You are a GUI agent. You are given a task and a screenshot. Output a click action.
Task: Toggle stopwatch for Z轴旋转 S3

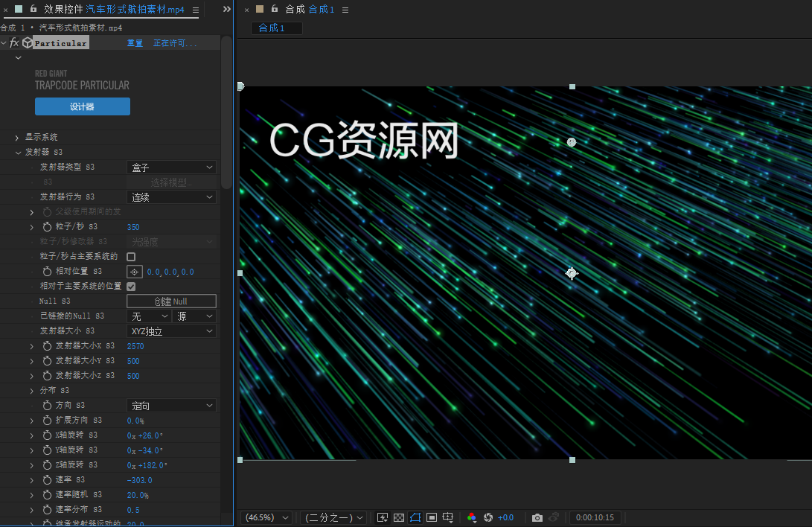47,465
